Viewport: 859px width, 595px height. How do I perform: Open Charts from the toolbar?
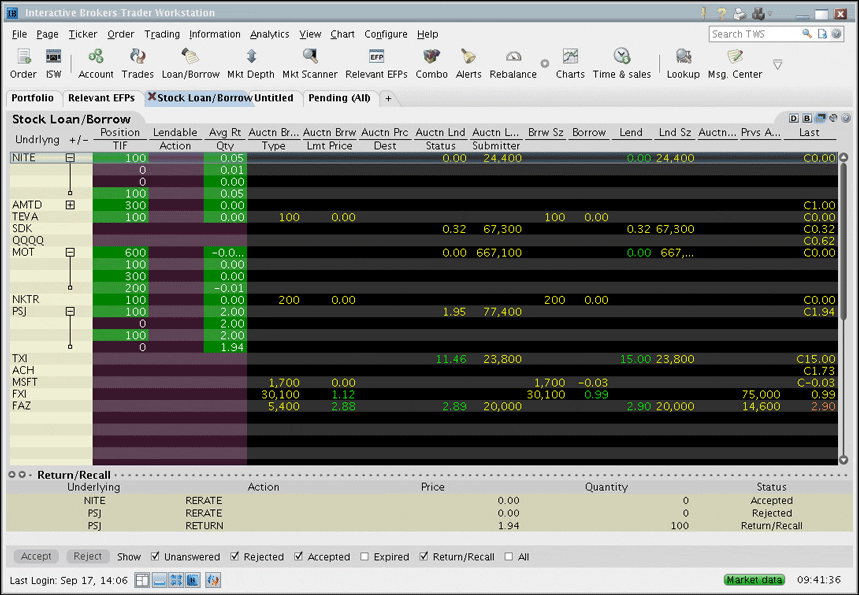[x=570, y=64]
